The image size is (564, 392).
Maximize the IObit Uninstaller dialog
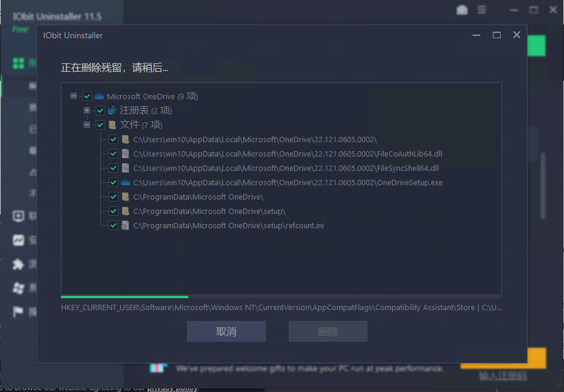496,35
